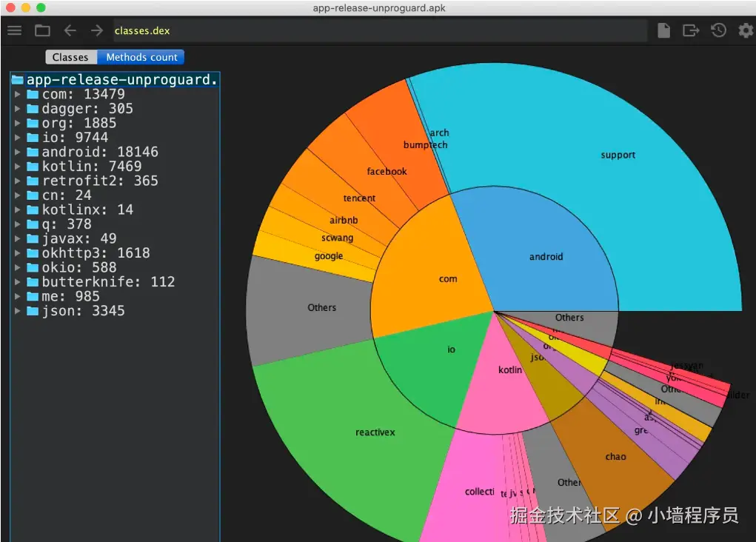This screenshot has height=542, width=756.
Task: Click the open folder toolbar icon
Action: [42, 30]
